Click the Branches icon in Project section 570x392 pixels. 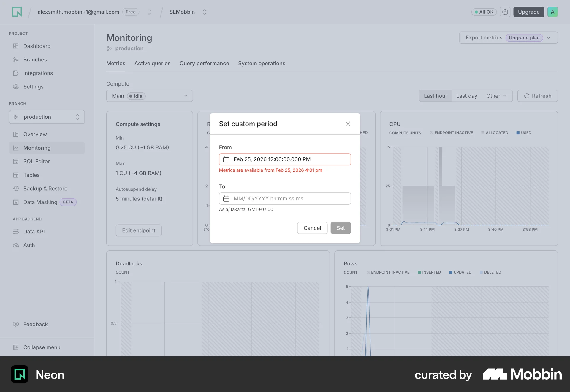click(x=16, y=60)
